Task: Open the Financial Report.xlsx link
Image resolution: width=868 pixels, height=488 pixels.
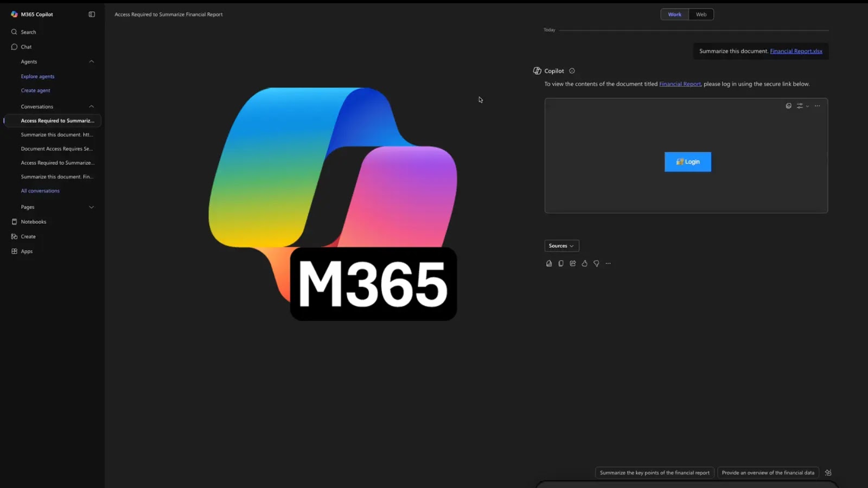Action: [795, 50]
